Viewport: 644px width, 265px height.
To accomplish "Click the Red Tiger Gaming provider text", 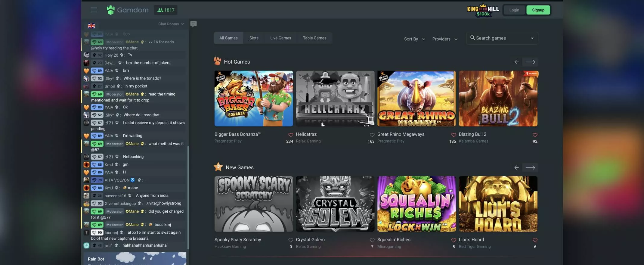I will 475,247.
